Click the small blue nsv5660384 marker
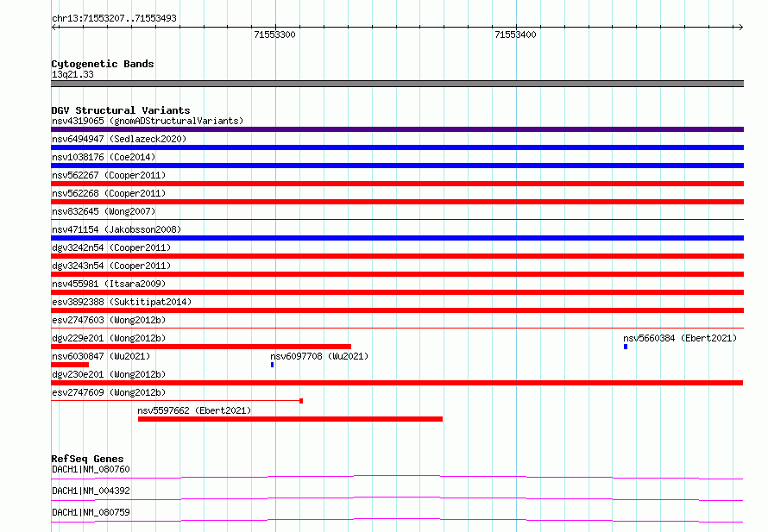 (x=626, y=347)
